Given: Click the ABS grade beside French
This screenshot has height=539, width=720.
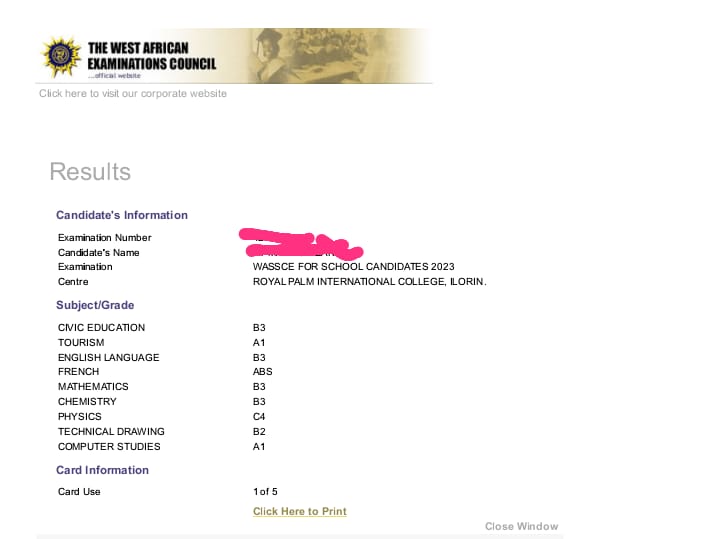Looking at the screenshot, I should pos(262,372).
